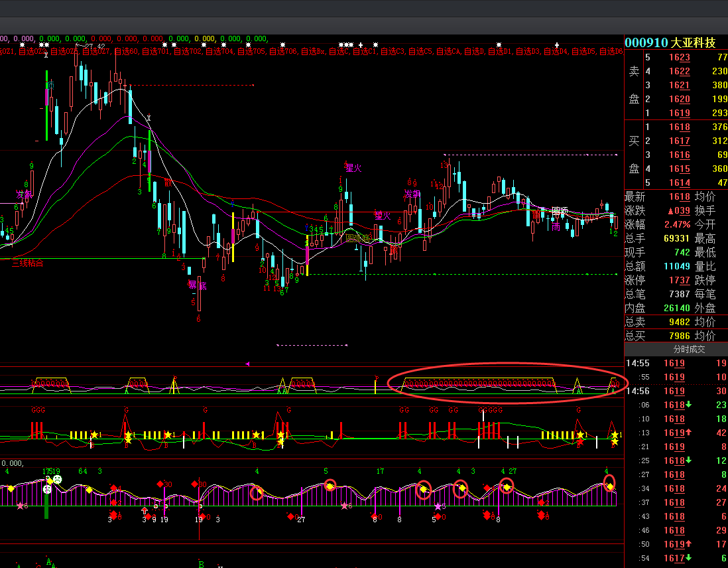Click the 外盘 label
Image resolution: width=728 pixels, height=568 pixels.
coord(705,308)
